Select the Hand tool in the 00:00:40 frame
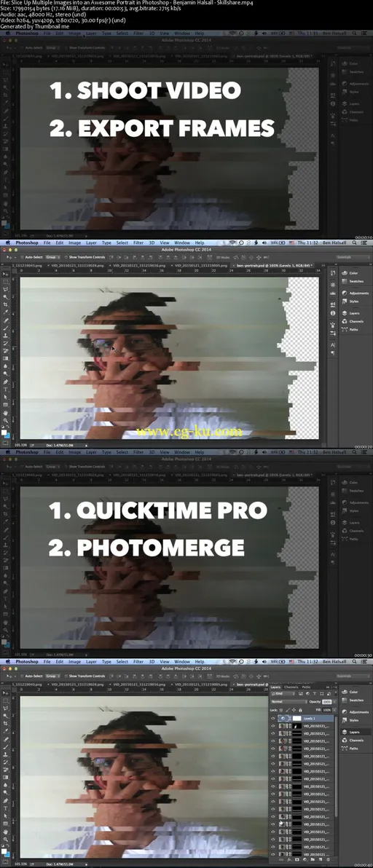The width and height of the screenshot is (373, 868). coord(6,832)
